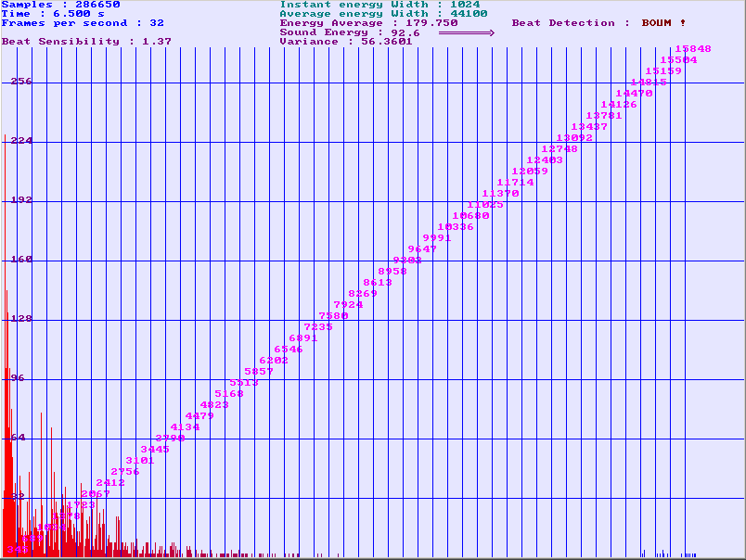Click the 2412 frequency label

pos(110,483)
